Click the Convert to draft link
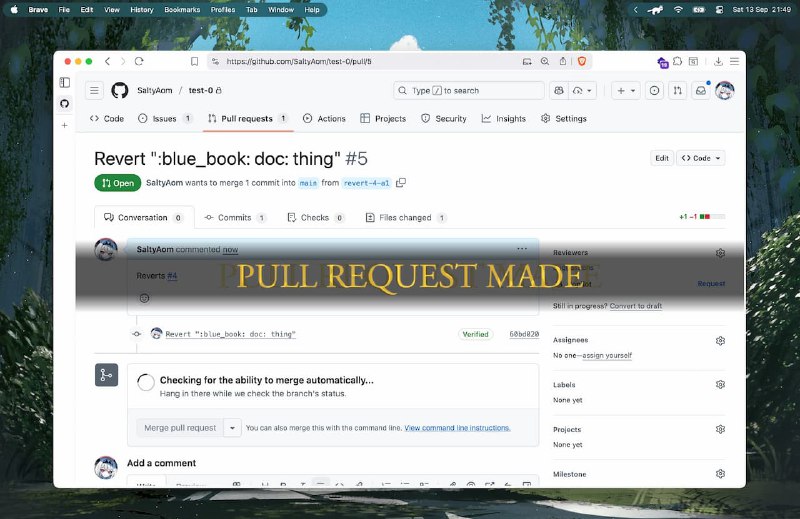The image size is (800, 519). (x=635, y=306)
